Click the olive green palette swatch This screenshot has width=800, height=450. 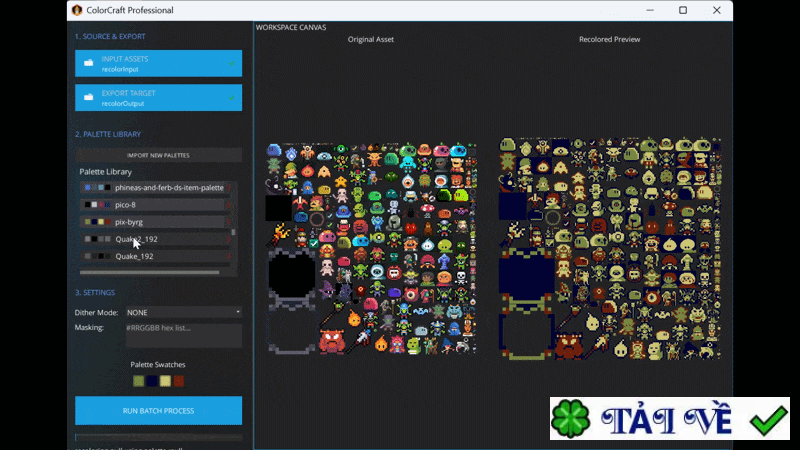click(138, 381)
